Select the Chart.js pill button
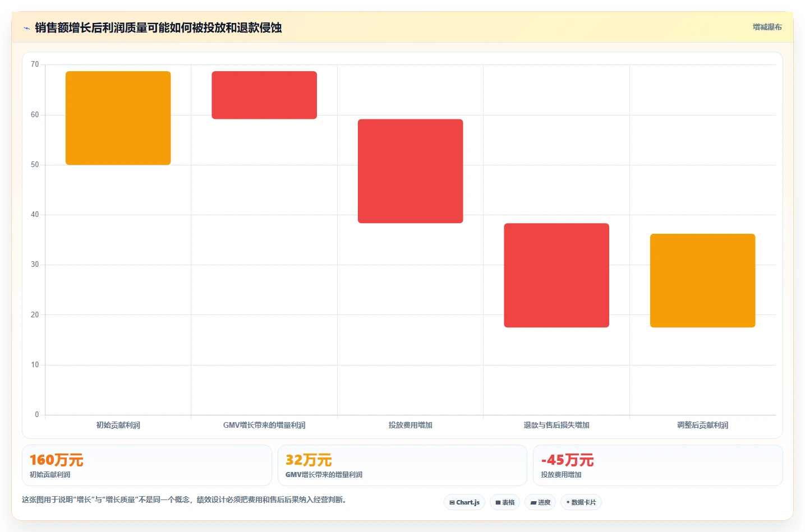This screenshot has width=805, height=532. pos(464,502)
